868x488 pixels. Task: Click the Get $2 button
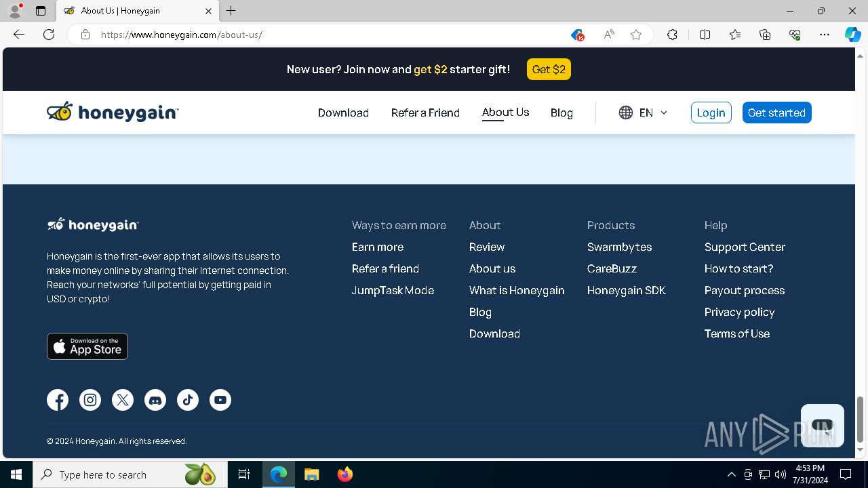(549, 69)
